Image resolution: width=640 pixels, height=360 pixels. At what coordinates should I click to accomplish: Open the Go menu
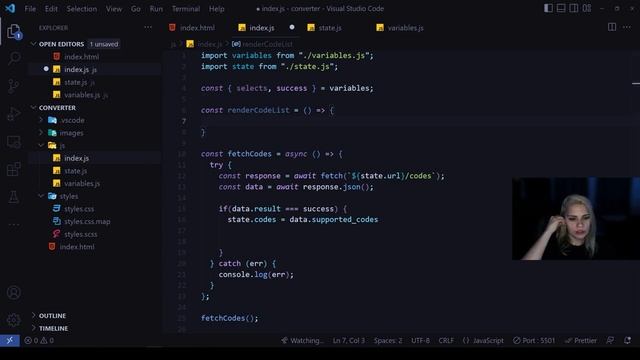[x=136, y=9]
